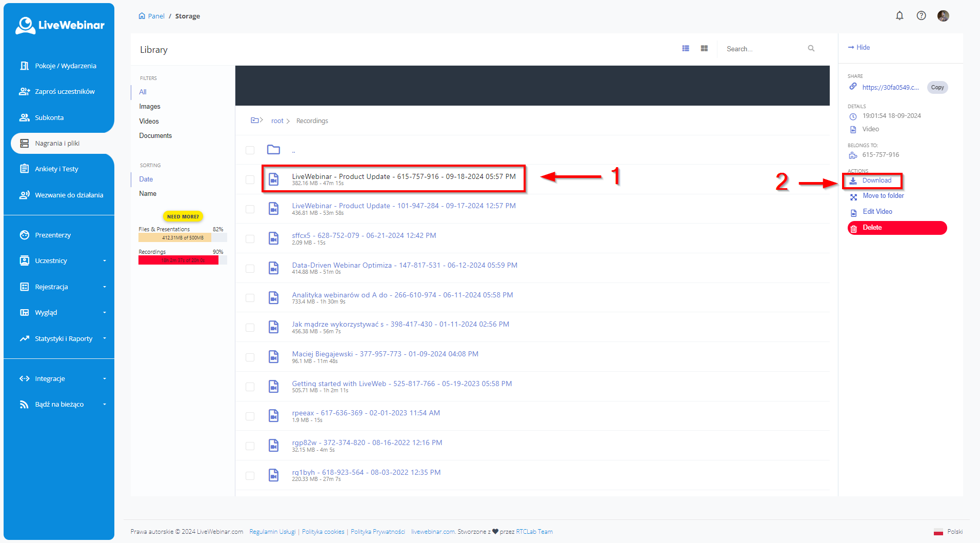The height and width of the screenshot is (543, 980).
Task: Filter library by Videos
Action: click(x=149, y=122)
